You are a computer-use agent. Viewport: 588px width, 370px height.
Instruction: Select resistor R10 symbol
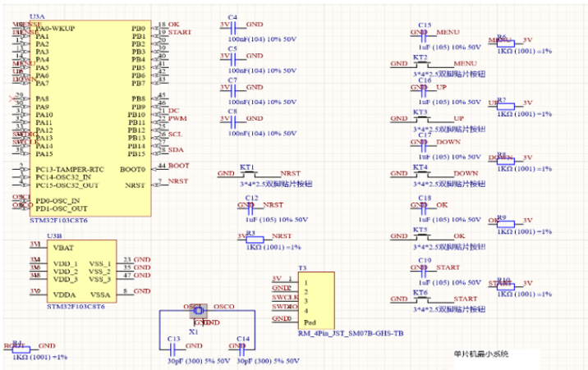(506, 287)
